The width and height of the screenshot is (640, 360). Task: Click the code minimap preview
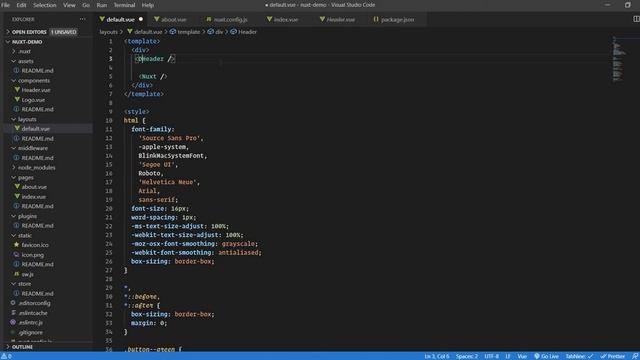tap(618, 59)
